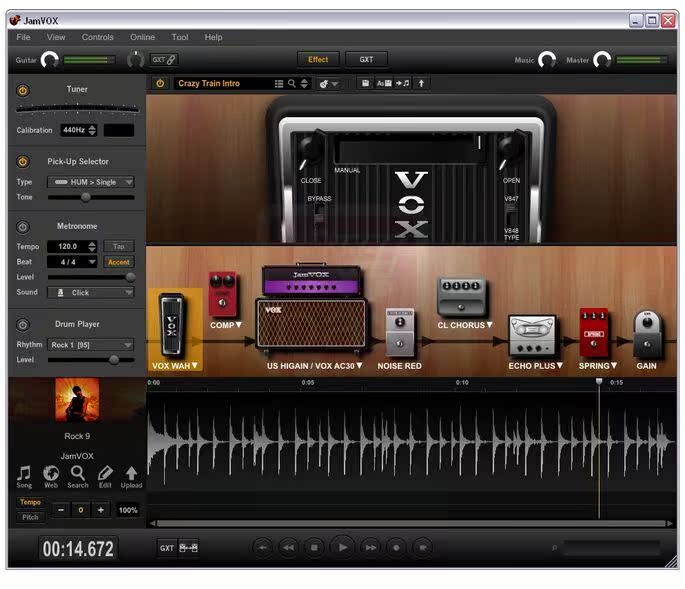Click the save program disk icon
This screenshot has width=685, height=589.
(365, 83)
